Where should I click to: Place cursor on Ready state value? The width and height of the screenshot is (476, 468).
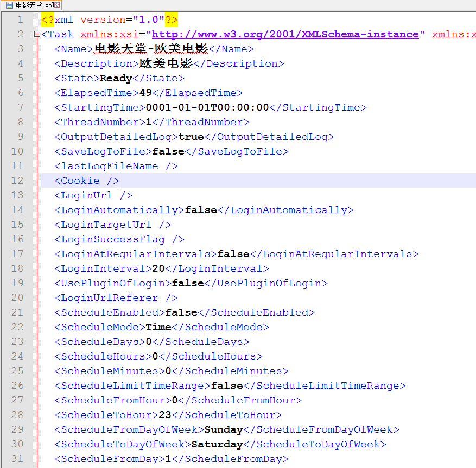116,78
